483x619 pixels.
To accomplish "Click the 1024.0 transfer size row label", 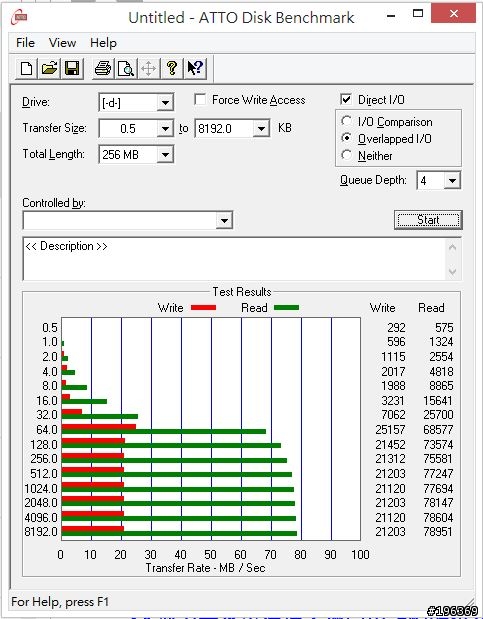I will [41, 489].
